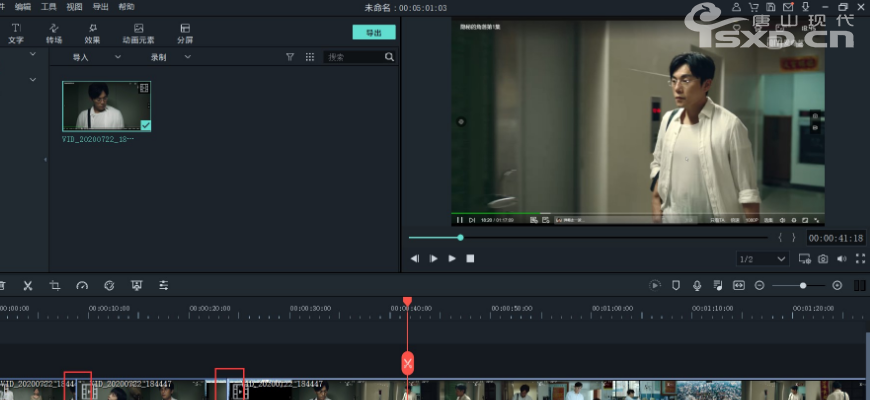870x400 pixels.
Task: Open the 1/2 preview quality dropdown
Action: pyautogui.click(x=762, y=259)
